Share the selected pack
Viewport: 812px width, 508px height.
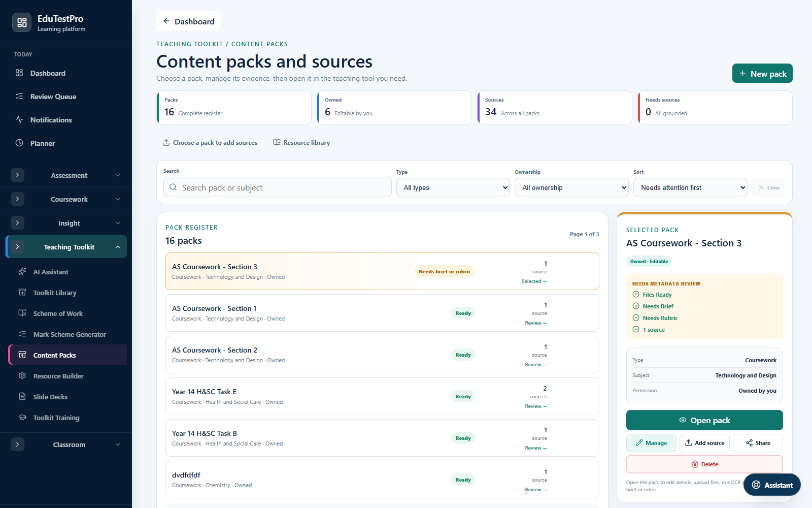(758, 443)
